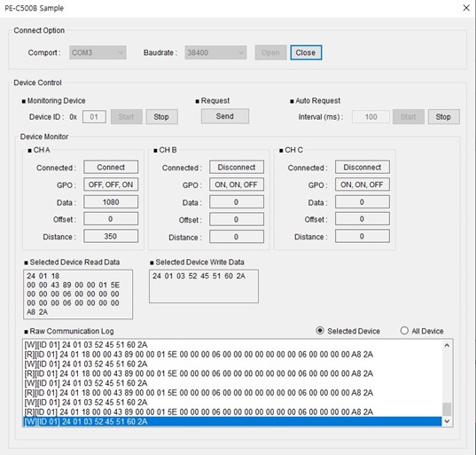
Task: Open the Baudrate 38400 dropdown
Action: pos(215,52)
